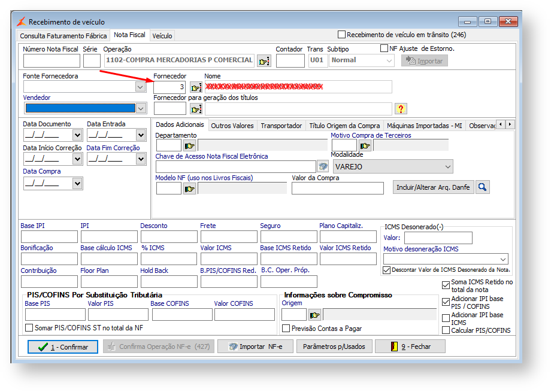Select the Nota Fiscal tab

[x=129, y=35]
